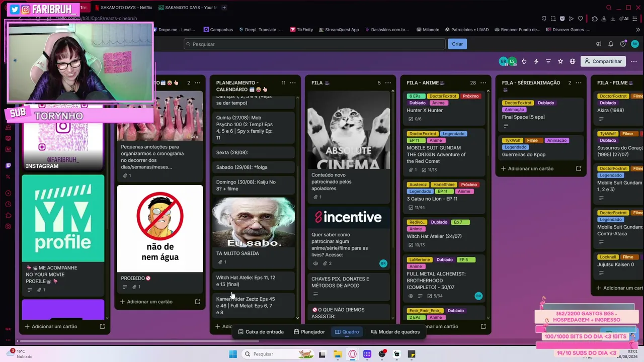Viewport: 644px width, 362px height.
Task: Open the help question mark icon
Action: [x=623, y=44]
